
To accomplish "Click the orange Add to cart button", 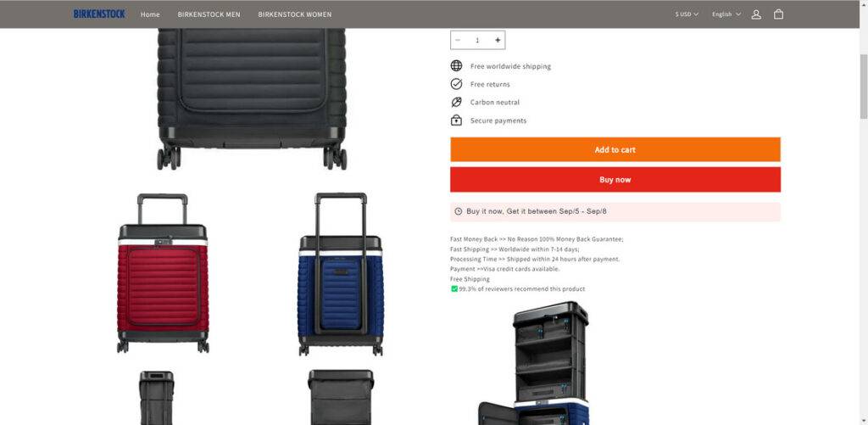I will pos(615,149).
